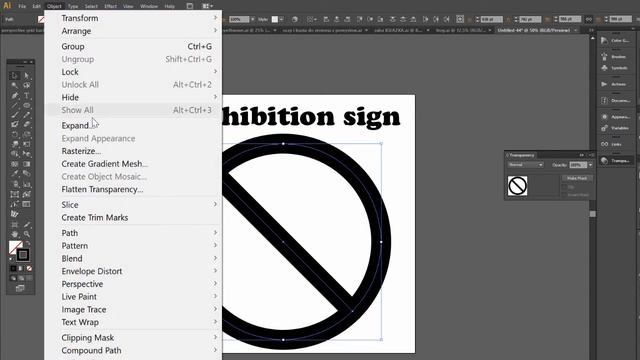Viewport: 640px width, 360px height.
Task: Check the Invert Mask checkbox
Action: tap(565, 195)
